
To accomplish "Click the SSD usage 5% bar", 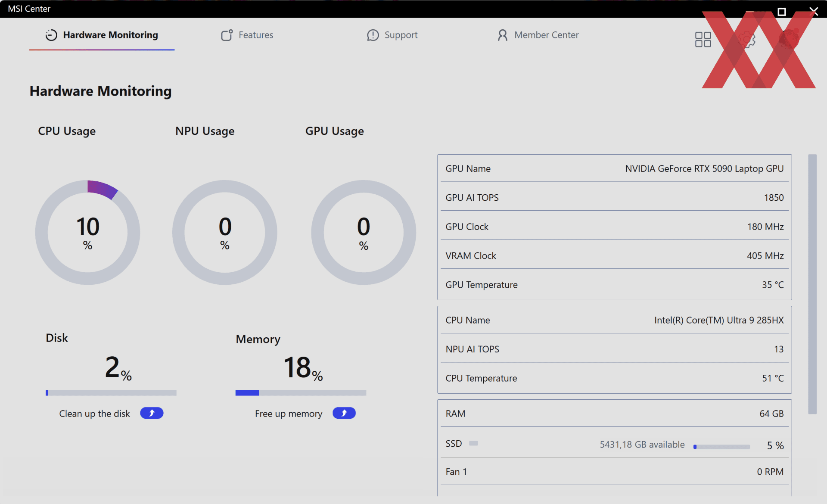I will (x=722, y=447).
